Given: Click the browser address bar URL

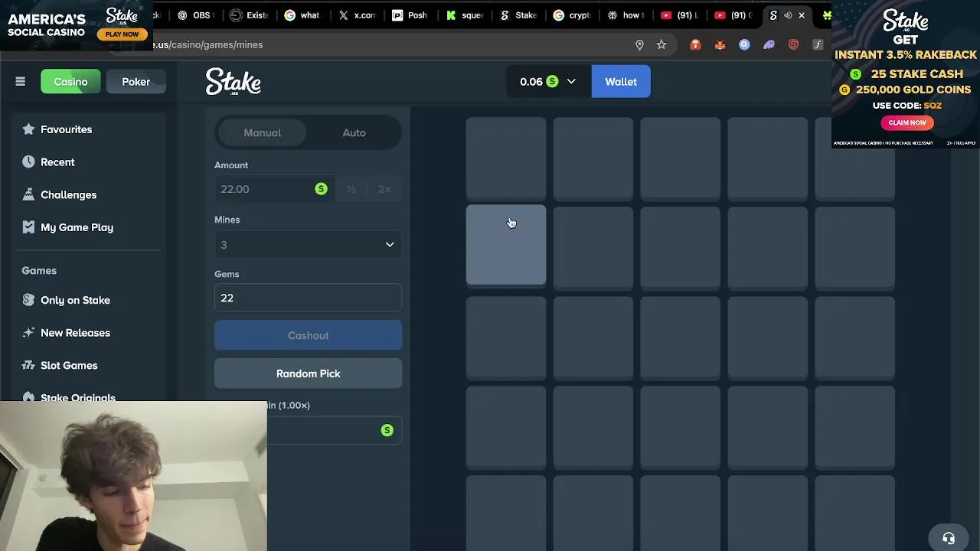Looking at the screenshot, I should (208, 44).
